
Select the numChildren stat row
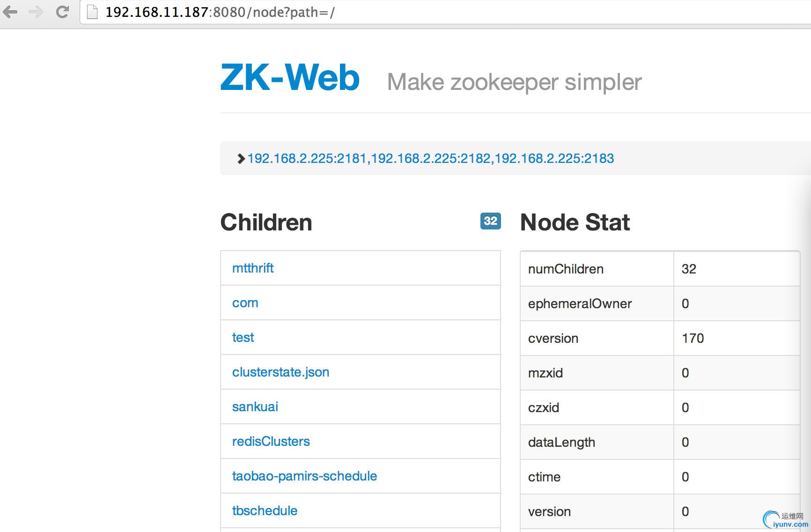pos(660,269)
